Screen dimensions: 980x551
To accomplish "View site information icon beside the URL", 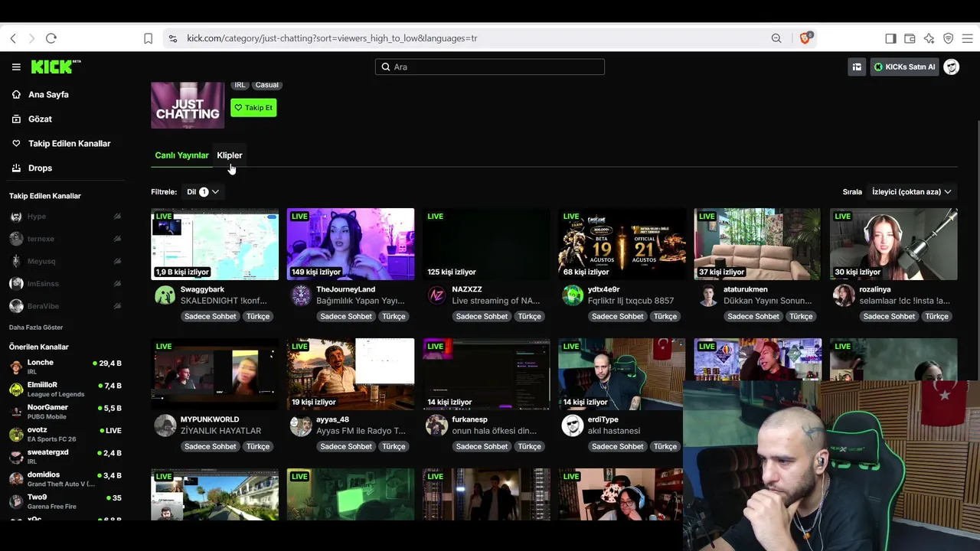I will click(x=173, y=38).
